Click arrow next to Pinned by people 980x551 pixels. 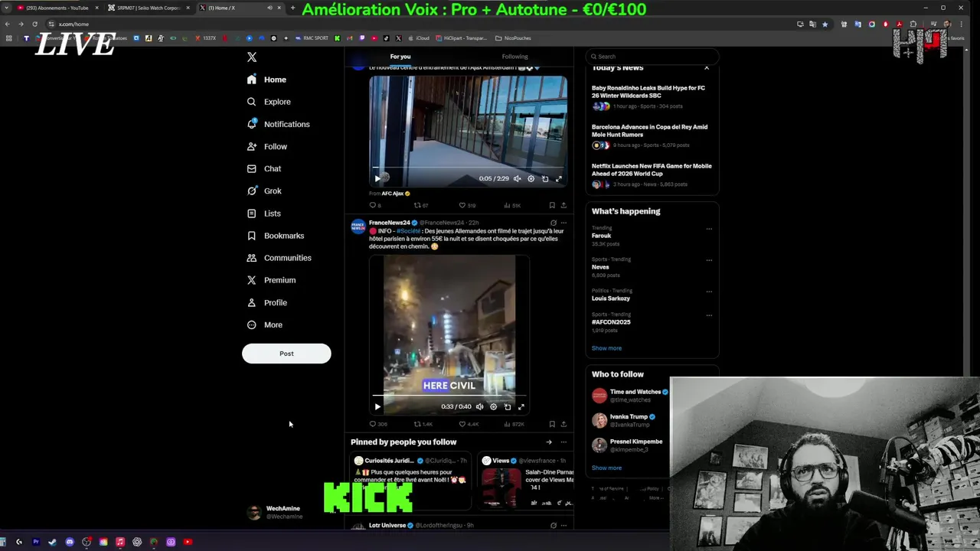pos(548,442)
